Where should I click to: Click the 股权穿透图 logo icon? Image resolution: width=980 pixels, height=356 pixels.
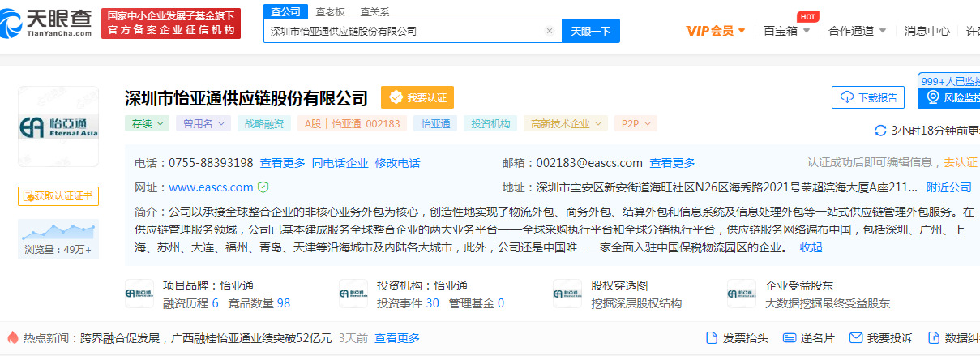tap(567, 294)
